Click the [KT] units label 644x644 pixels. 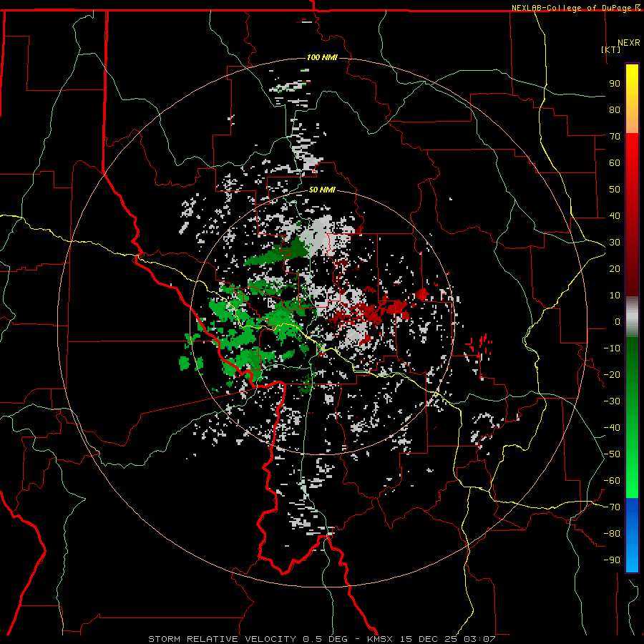610,49
